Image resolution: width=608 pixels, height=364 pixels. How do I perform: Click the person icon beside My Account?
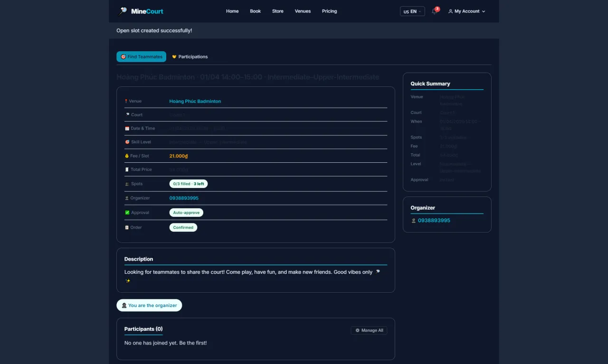450,11
